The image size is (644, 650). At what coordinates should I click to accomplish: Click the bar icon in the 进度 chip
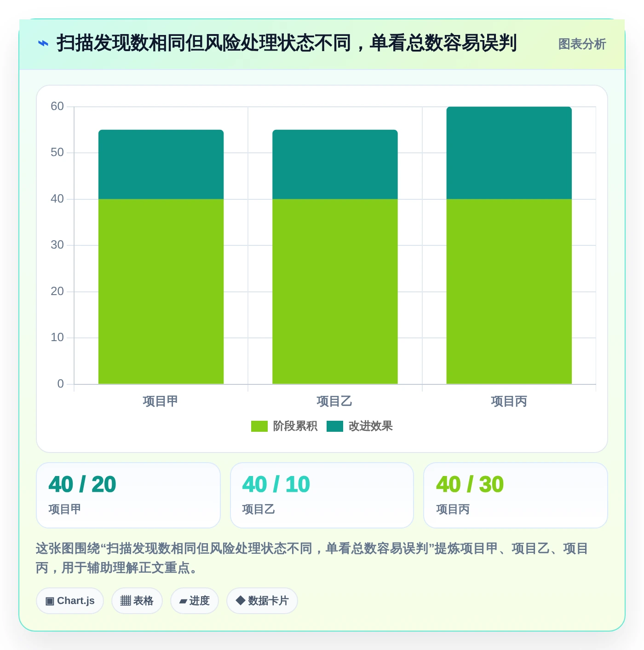pyautogui.click(x=184, y=601)
